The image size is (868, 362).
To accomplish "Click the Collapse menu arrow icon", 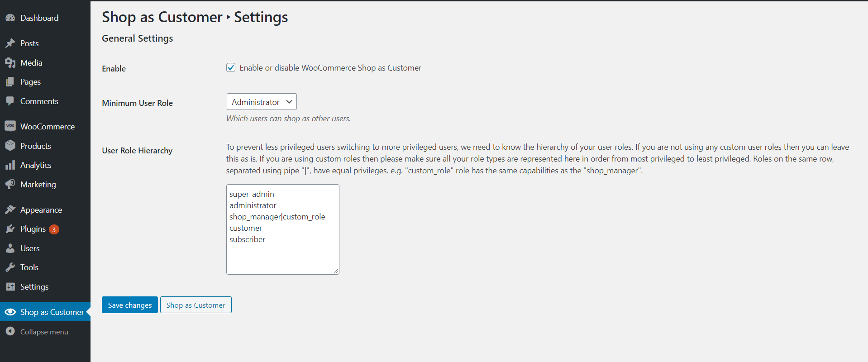I will tap(10, 332).
